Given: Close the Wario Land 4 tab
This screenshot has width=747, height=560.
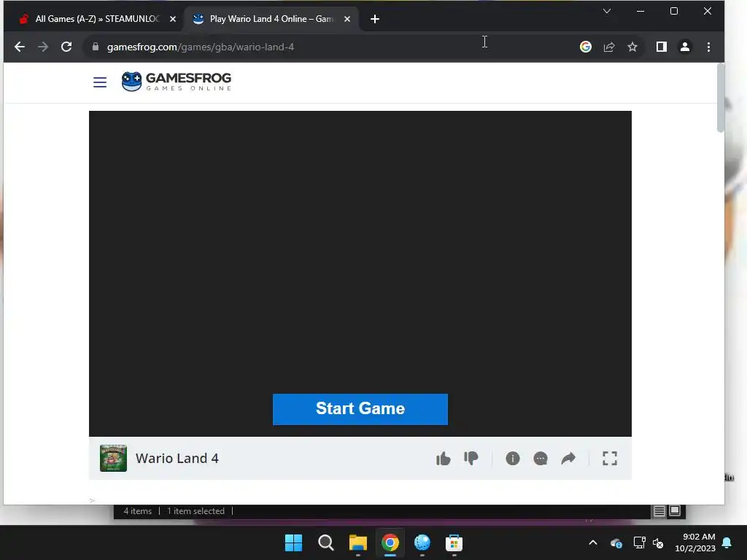Looking at the screenshot, I should click(347, 19).
